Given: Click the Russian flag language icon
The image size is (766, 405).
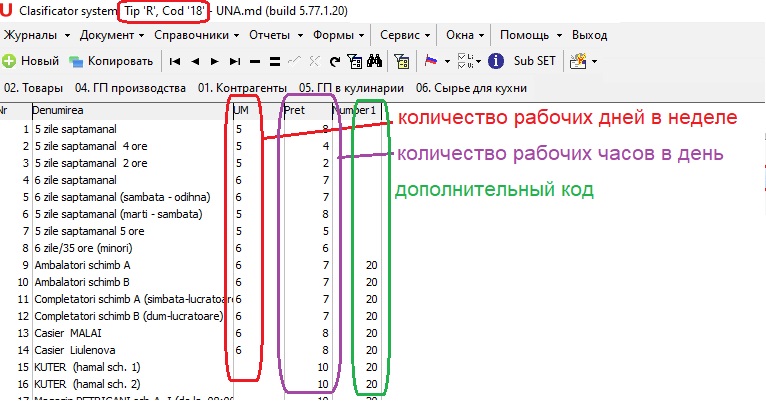Looking at the screenshot, I should tap(431, 61).
